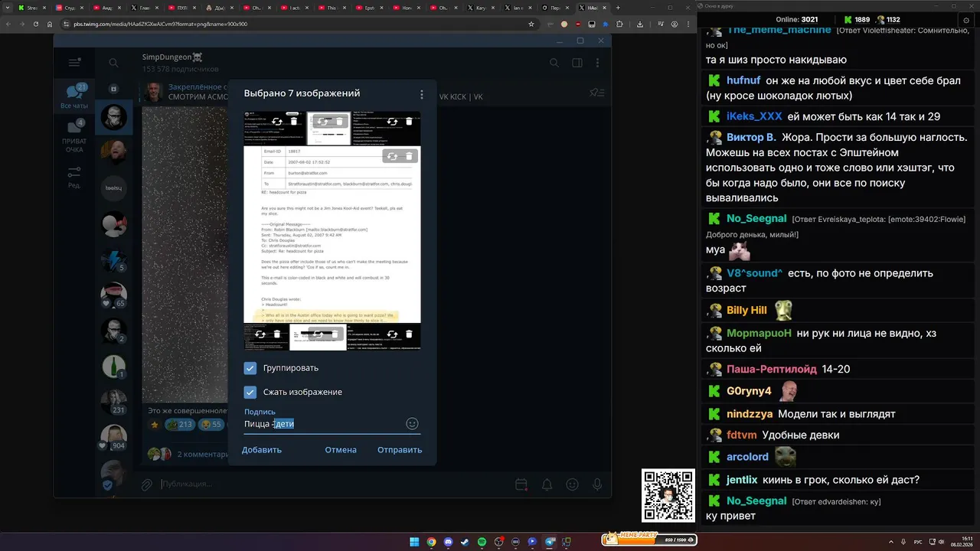Delete the bottom-left image via trash icon
Image resolution: width=980 pixels, height=551 pixels.
(277, 334)
